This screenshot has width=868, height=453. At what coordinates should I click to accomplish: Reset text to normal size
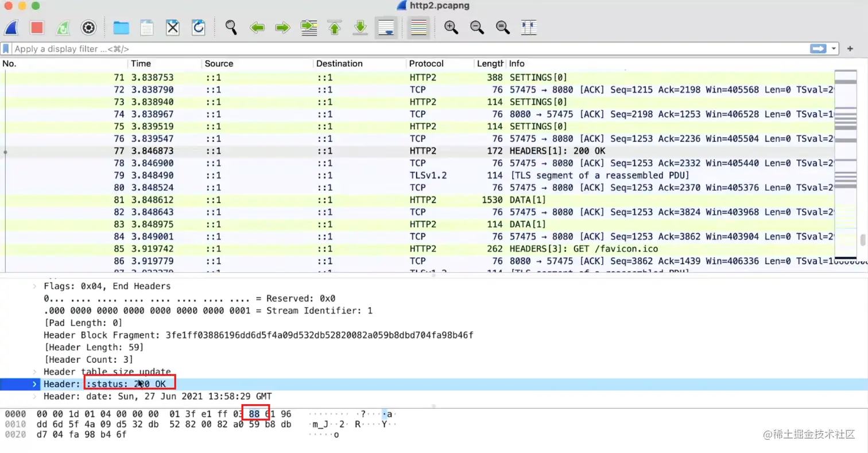[x=503, y=27]
